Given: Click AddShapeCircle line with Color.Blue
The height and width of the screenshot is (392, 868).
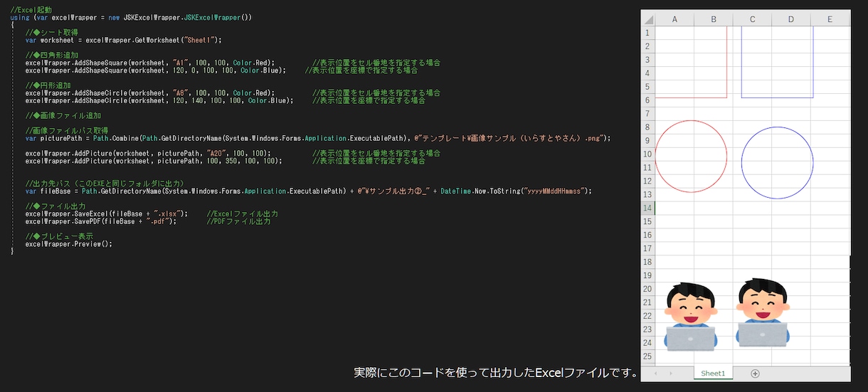Looking at the screenshot, I should (159, 100).
